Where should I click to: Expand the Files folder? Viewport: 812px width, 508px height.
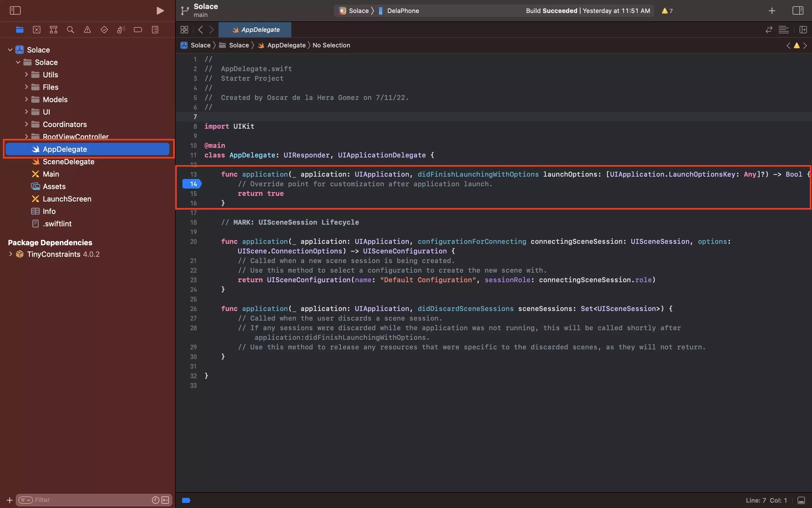[x=26, y=87]
